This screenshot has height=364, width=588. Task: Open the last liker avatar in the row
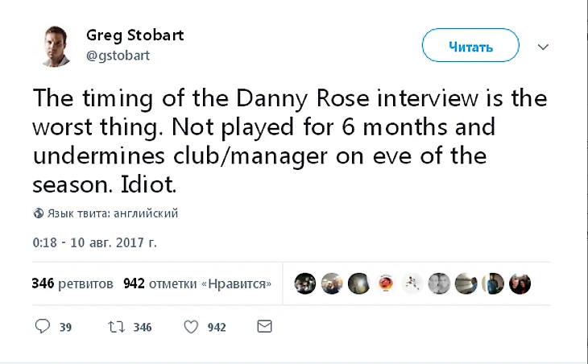(520, 283)
